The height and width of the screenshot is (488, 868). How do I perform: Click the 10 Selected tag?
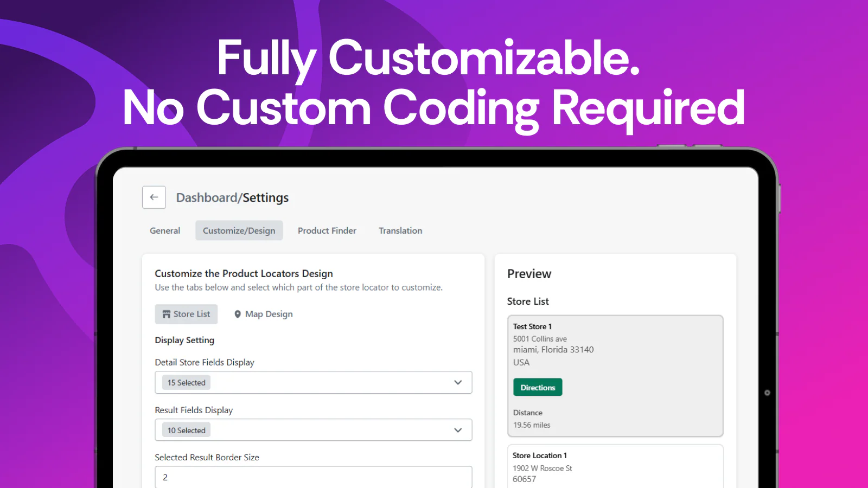(x=186, y=431)
